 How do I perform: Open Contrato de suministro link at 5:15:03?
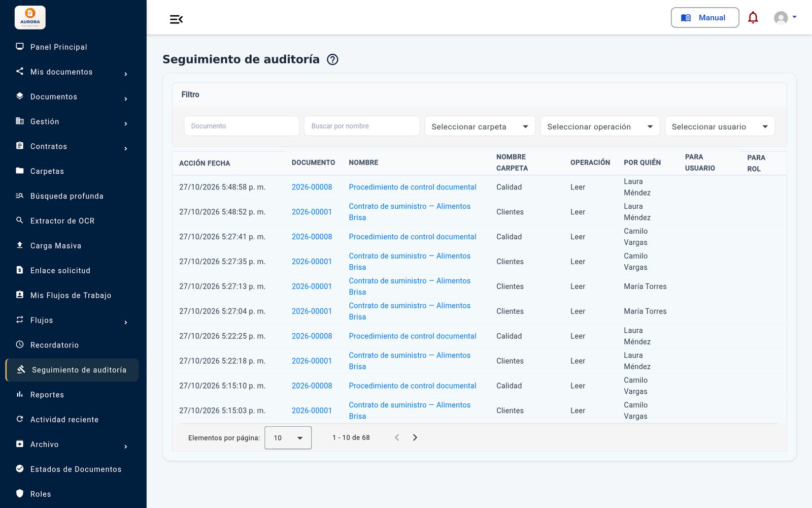tap(410, 410)
